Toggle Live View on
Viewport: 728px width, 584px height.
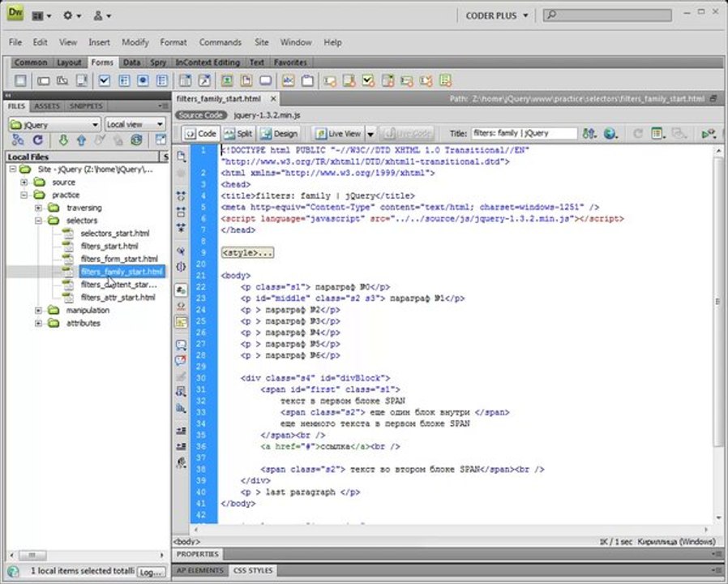[x=338, y=134]
